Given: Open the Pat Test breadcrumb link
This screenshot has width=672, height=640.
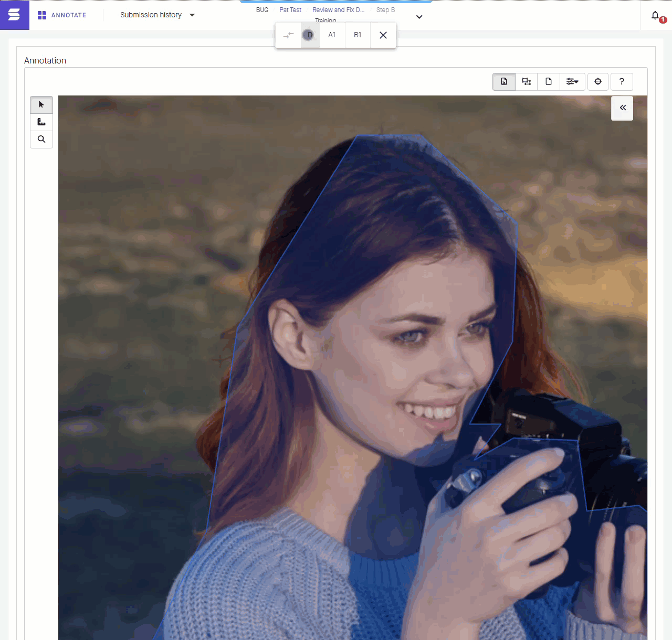Looking at the screenshot, I should coord(290,10).
